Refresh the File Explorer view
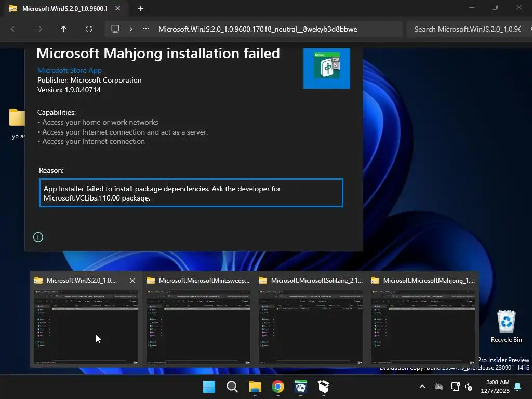This screenshot has height=399, width=532. pos(88,29)
